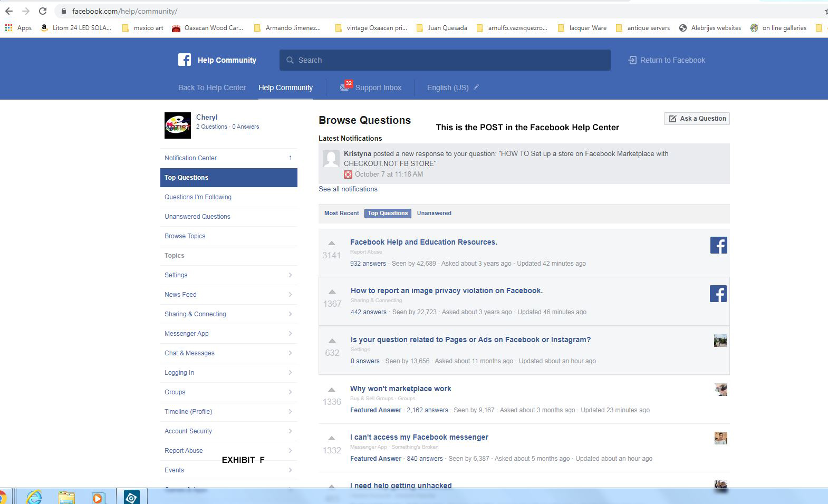Switch to the Unanswered tab
Image resolution: width=828 pixels, height=504 pixels.
434,213
